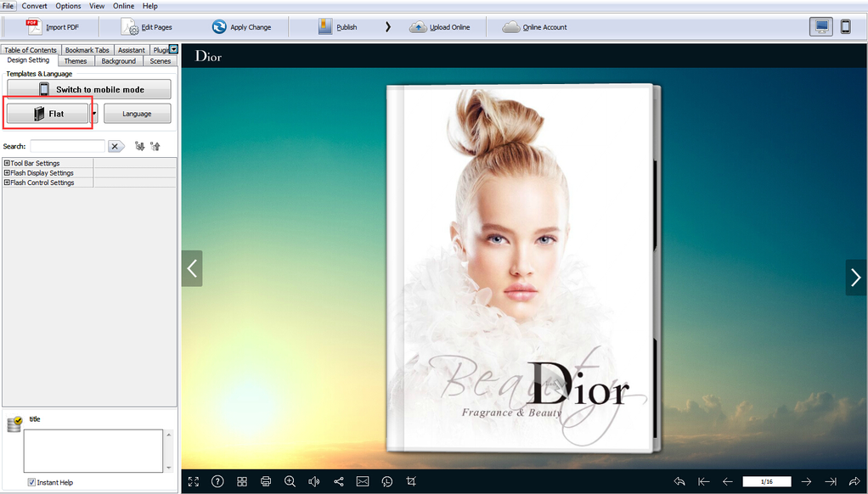
Task: Click the Dior logo in preview header
Action: [x=209, y=56]
